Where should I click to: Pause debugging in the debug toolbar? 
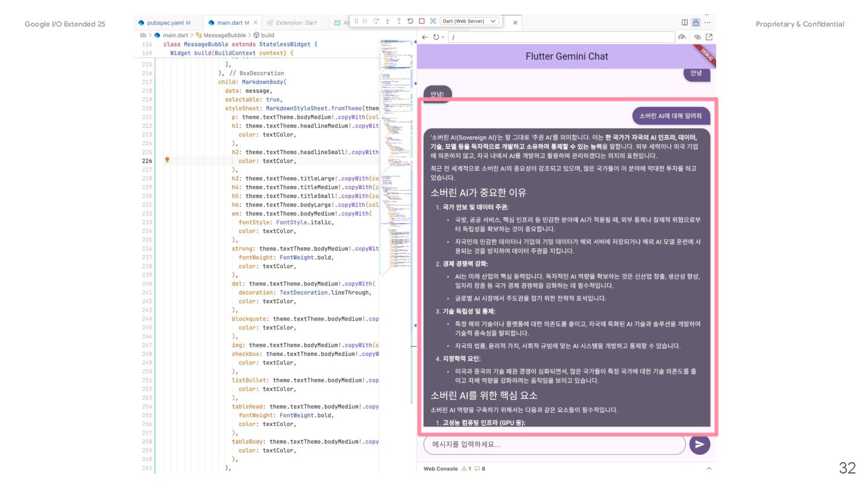click(x=365, y=21)
